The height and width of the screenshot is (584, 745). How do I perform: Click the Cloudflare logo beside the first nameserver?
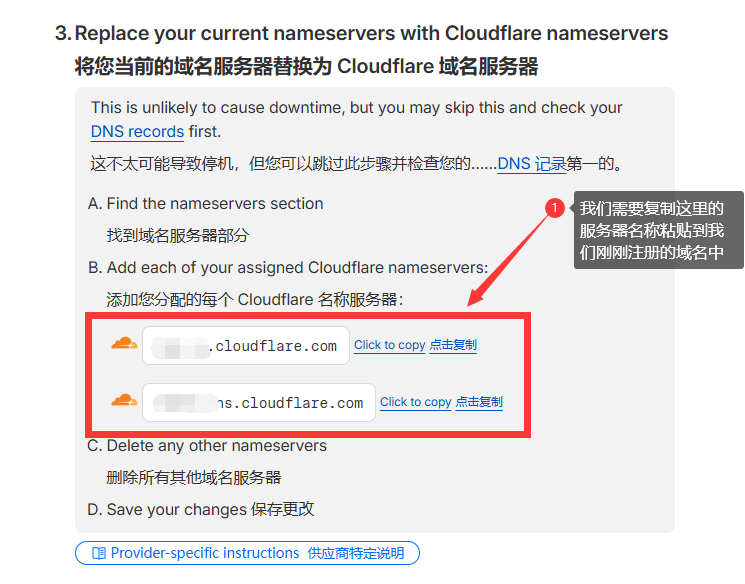point(124,344)
